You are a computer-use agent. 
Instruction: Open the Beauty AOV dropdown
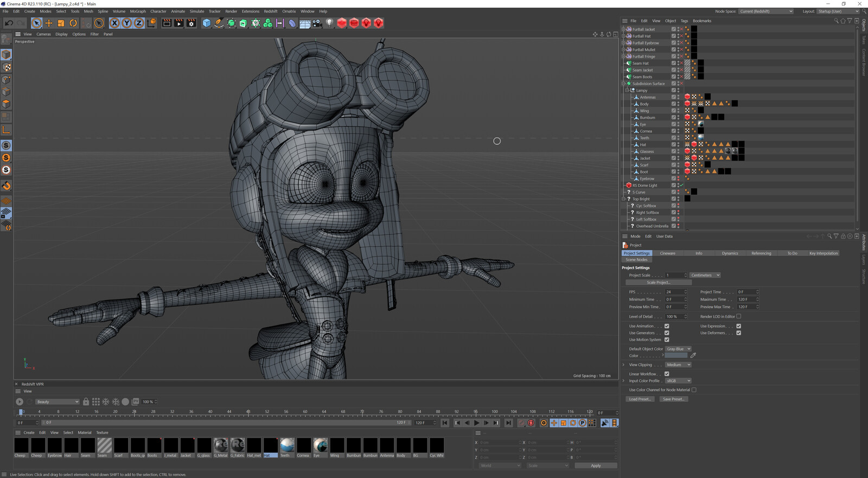click(x=57, y=401)
